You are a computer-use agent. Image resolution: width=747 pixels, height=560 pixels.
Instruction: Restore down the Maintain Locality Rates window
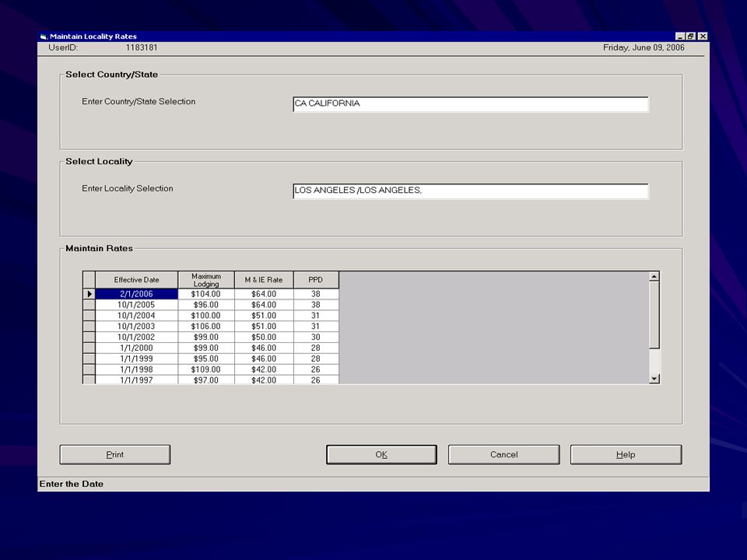pyautogui.click(x=690, y=37)
